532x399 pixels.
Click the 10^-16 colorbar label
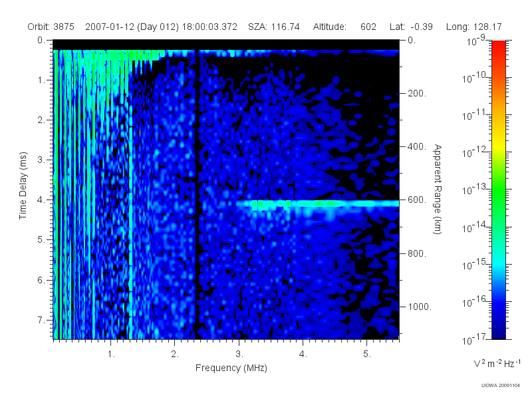click(474, 302)
